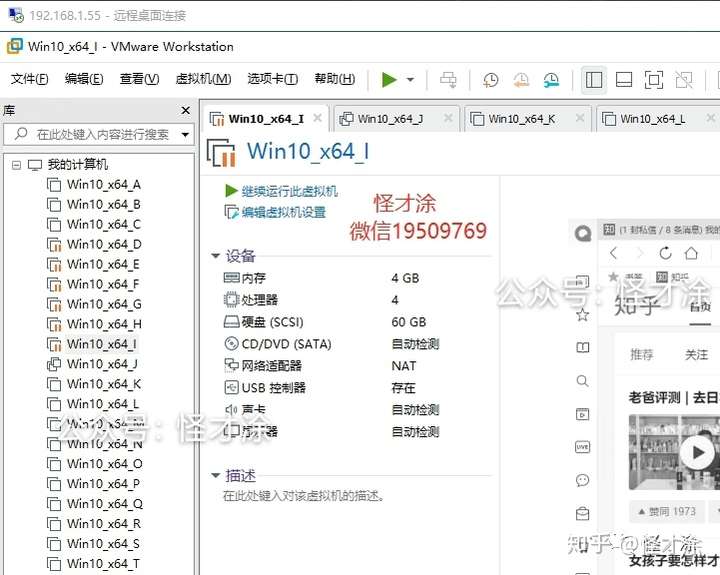Click the VM preview browser back arrow
The height and width of the screenshot is (575, 720).
pyautogui.click(x=614, y=253)
